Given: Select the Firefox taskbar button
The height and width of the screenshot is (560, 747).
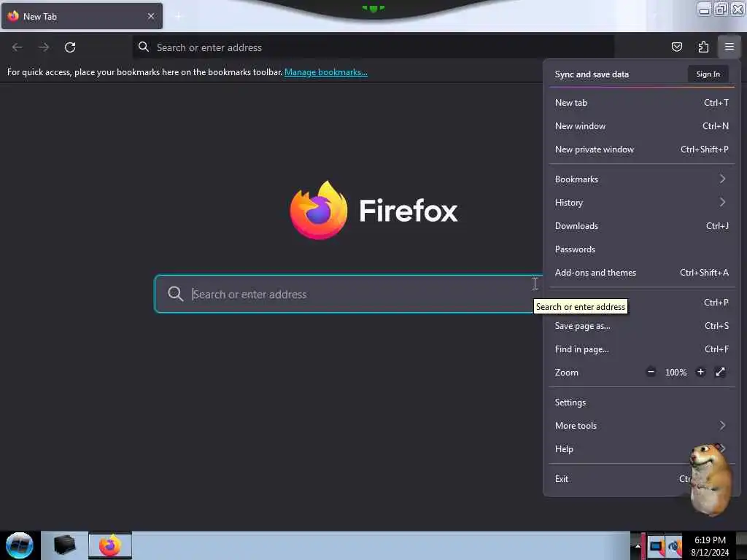Looking at the screenshot, I should (110, 545).
